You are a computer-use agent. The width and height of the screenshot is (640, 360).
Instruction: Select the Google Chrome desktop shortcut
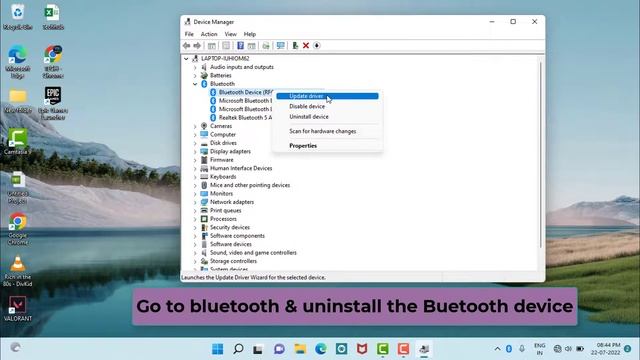(18, 229)
